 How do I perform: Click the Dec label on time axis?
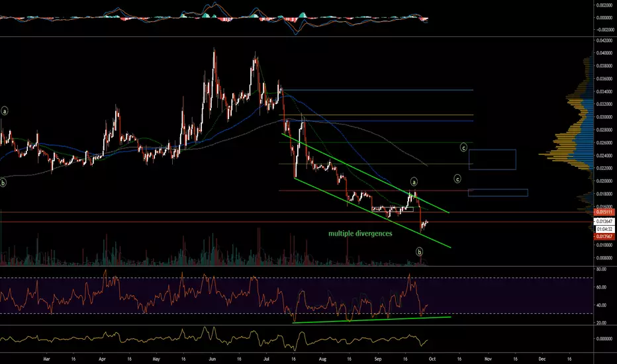click(542, 359)
